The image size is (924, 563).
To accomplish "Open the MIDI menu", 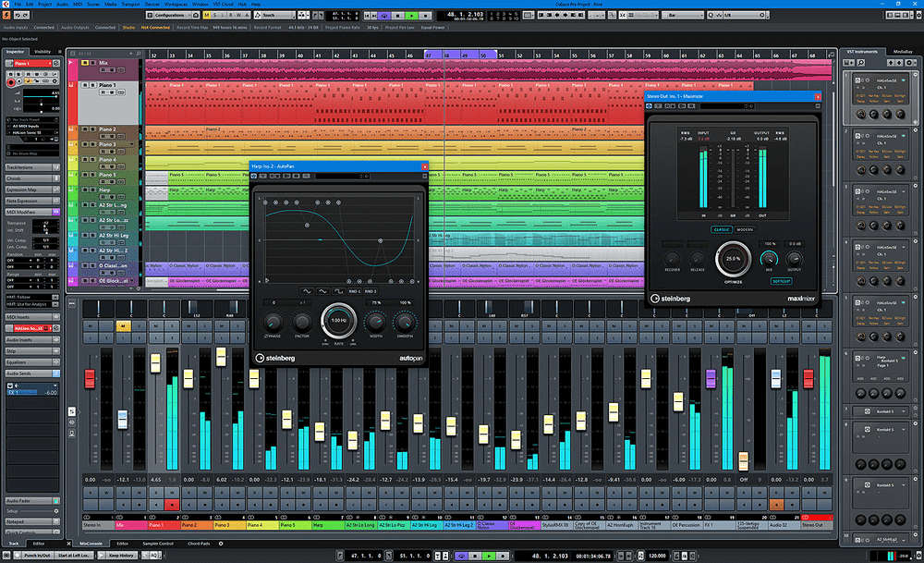I will point(76,4).
